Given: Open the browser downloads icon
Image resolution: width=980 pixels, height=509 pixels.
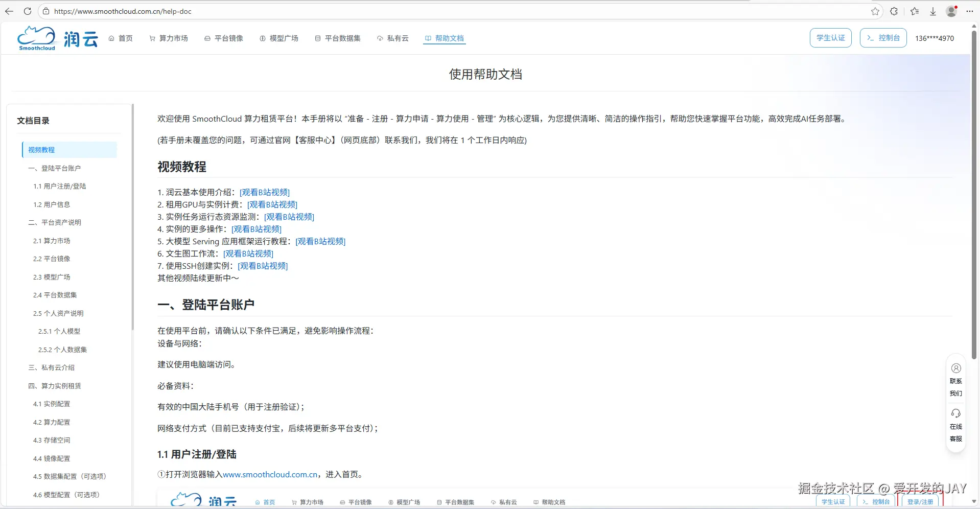Looking at the screenshot, I should pyautogui.click(x=933, y=11).
